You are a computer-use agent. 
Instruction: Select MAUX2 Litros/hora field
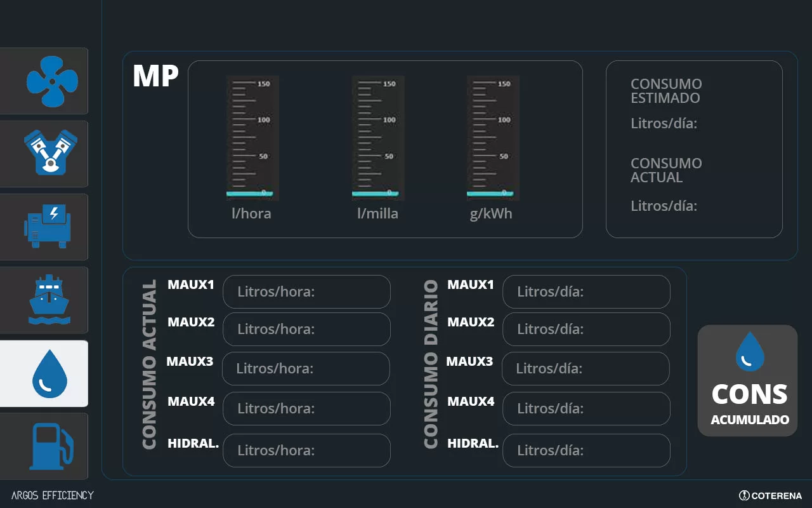tap(306, 329)
